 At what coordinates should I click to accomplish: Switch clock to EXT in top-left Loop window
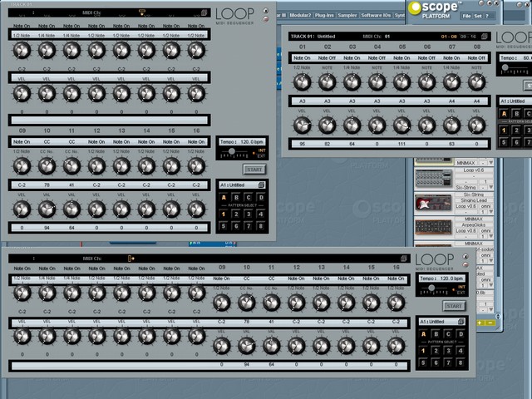(261, 156)
